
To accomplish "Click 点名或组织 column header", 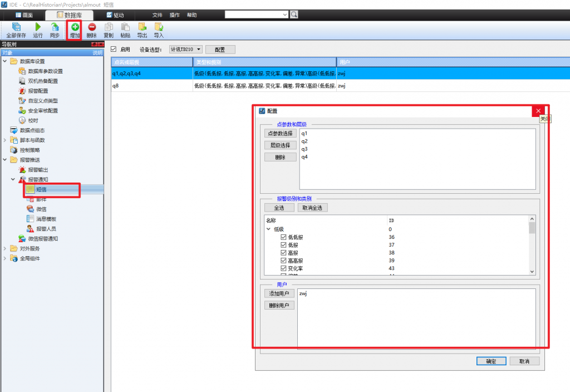I will point(152,62).
